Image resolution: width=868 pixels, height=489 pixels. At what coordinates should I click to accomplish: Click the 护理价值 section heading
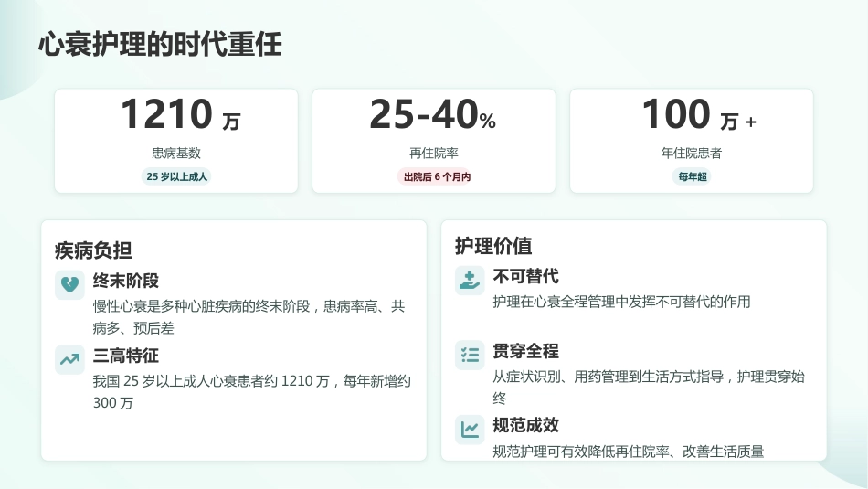tap(493, 246)
